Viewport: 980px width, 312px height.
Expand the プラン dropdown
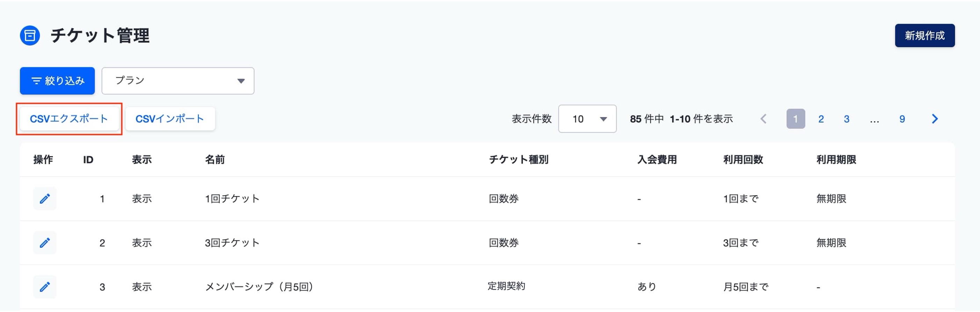(x=178, y=81)
